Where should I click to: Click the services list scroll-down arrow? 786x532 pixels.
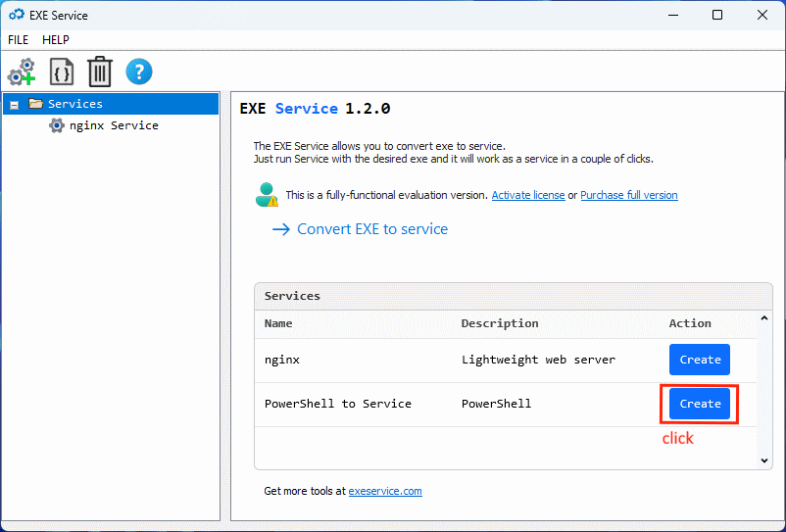point(763,460)
